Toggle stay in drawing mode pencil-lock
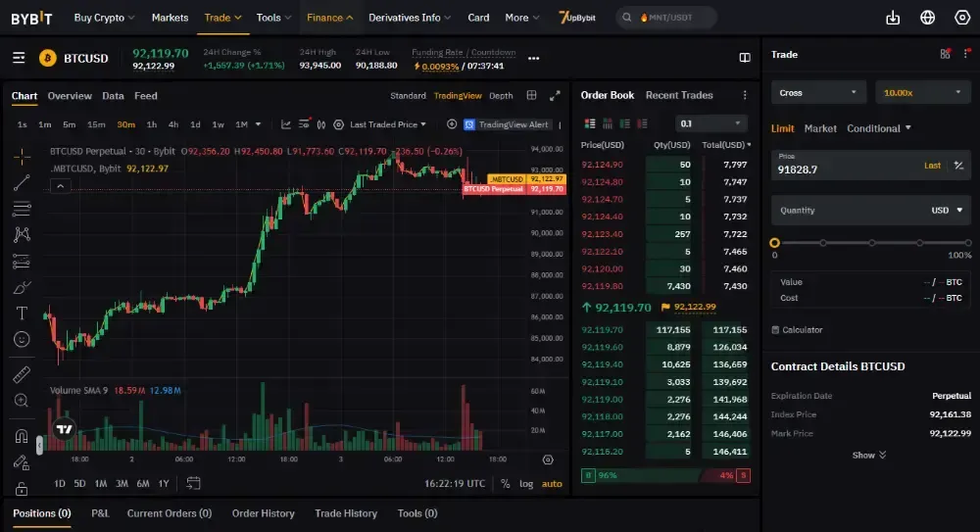This screenshot has width=980, height=532. 22,462
